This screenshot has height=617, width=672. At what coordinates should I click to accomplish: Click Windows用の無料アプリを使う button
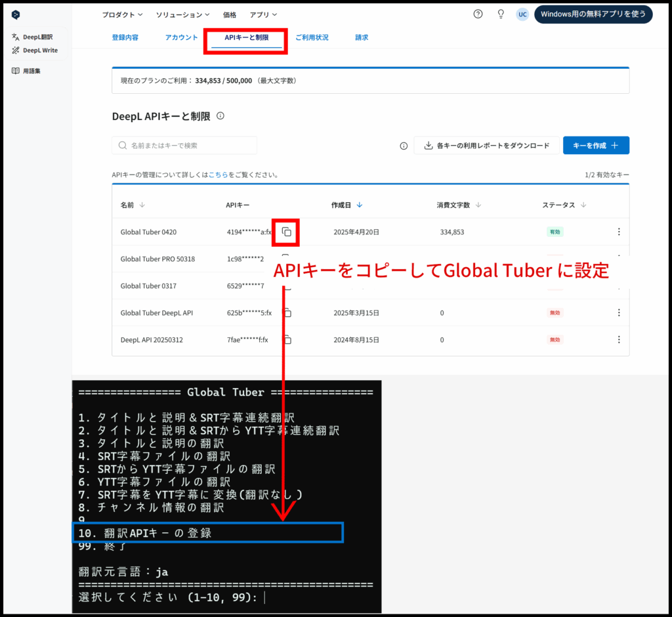point(593,14)
